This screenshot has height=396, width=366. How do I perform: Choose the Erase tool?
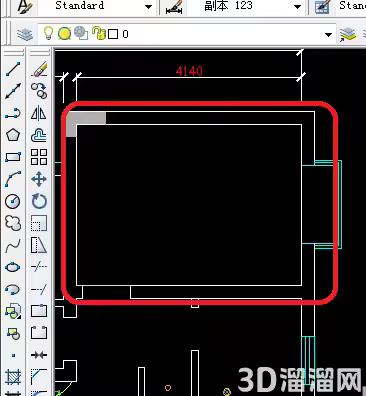click(39, 69)
